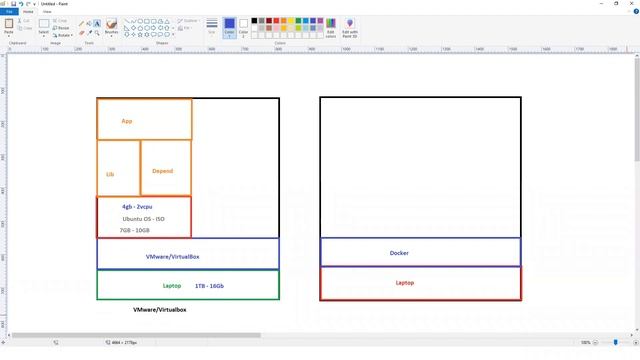
Task: Click the vertical scrollbar thumb
Action: click(x=637, y=109)
